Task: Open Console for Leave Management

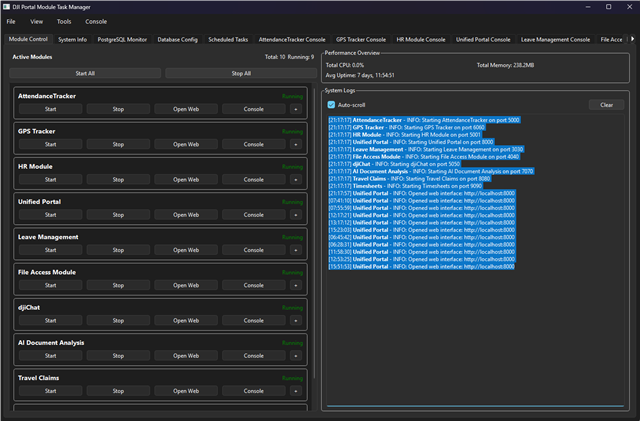Action: point(253,250)
